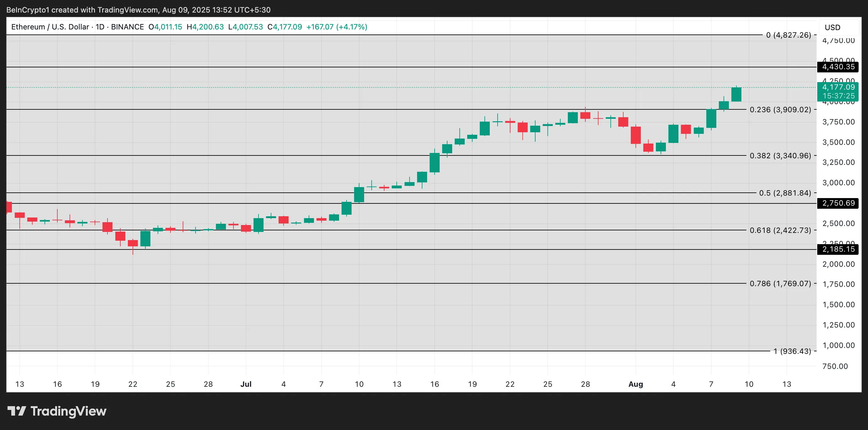868x430 pixels.
Task: Select the 4,430.35 price label
Action: point(838,67)
